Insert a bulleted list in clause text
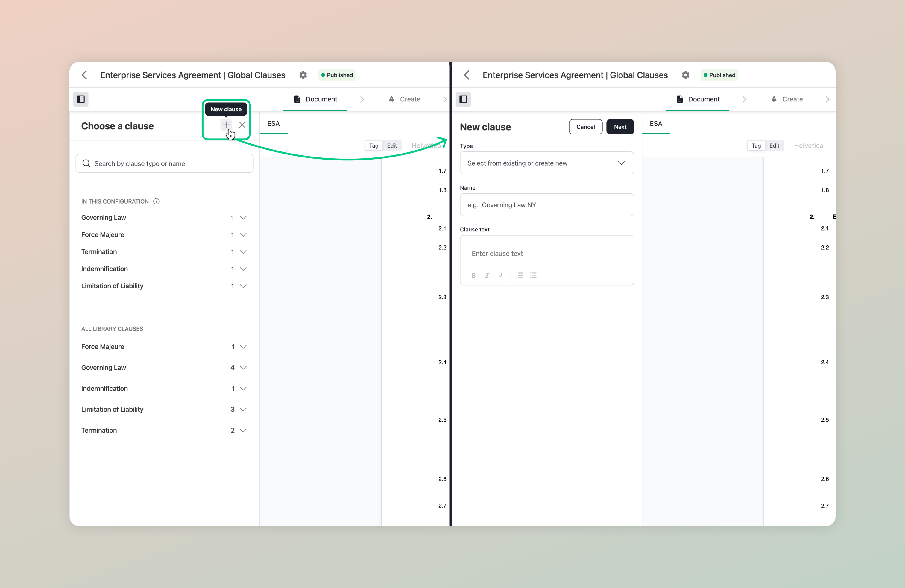This screenshot has width=905, height=588. [533, 275]
